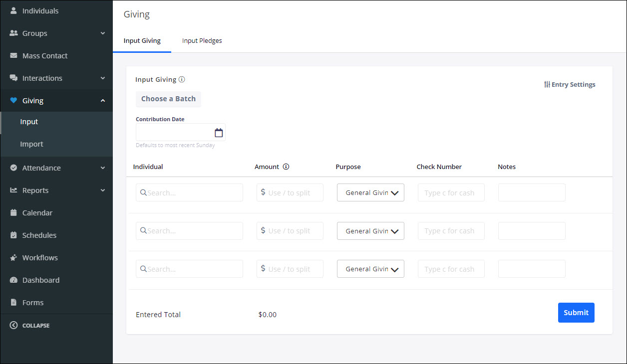Click the Workflows icon in sidebar
This screenshot has height=364, width=627.
(13, 258)
